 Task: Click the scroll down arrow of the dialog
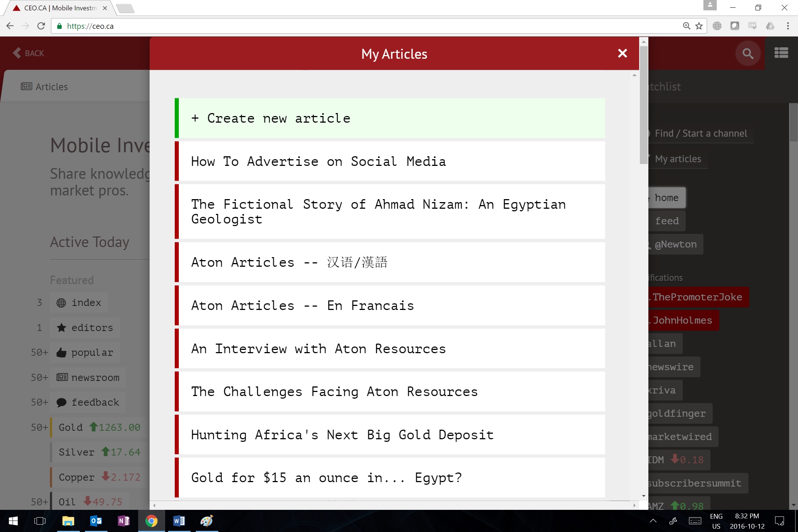click(x=644, y=496)
